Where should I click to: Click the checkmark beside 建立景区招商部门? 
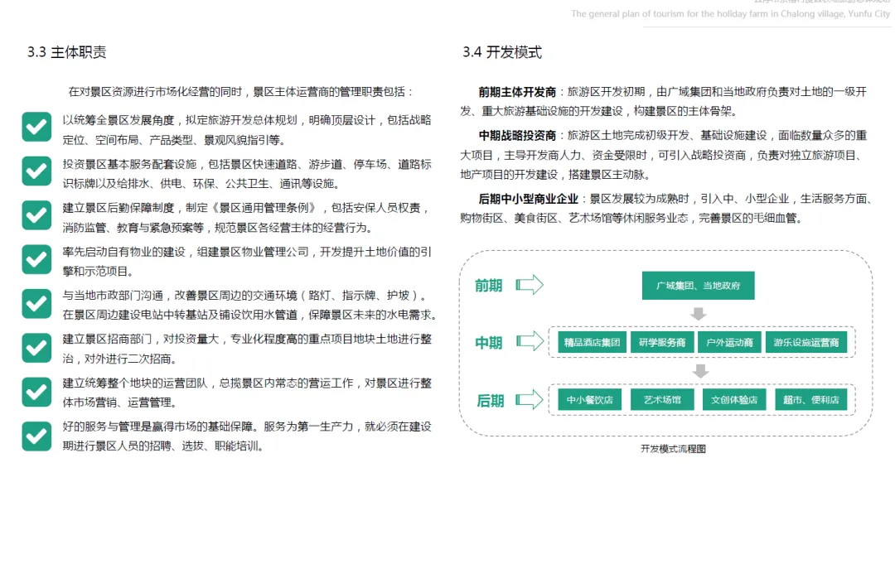click(36, 348)
